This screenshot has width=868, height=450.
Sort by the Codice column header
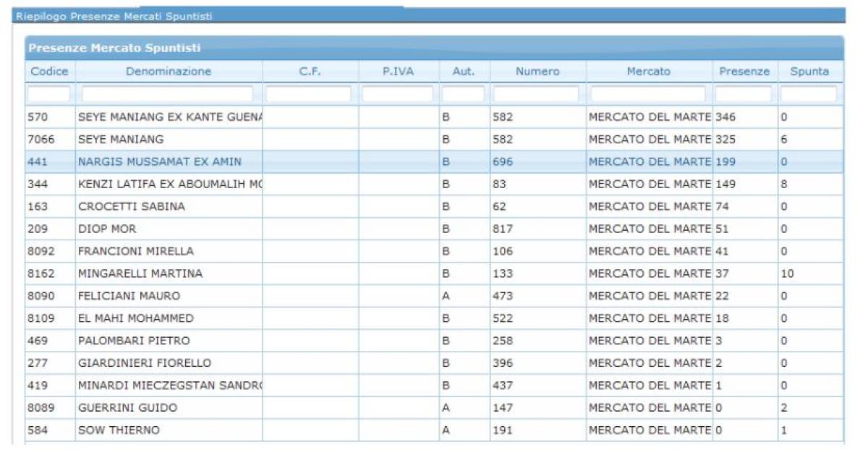coord(49,72)
